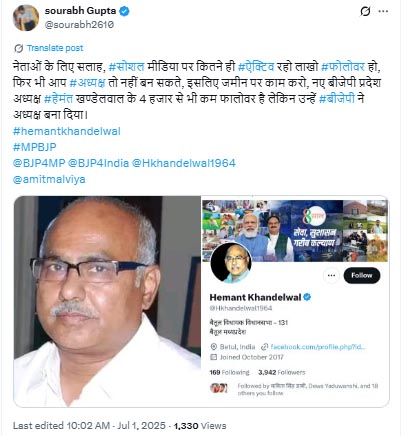Click the 169 Following count
The image size is (409, 436).
[229, 372]
